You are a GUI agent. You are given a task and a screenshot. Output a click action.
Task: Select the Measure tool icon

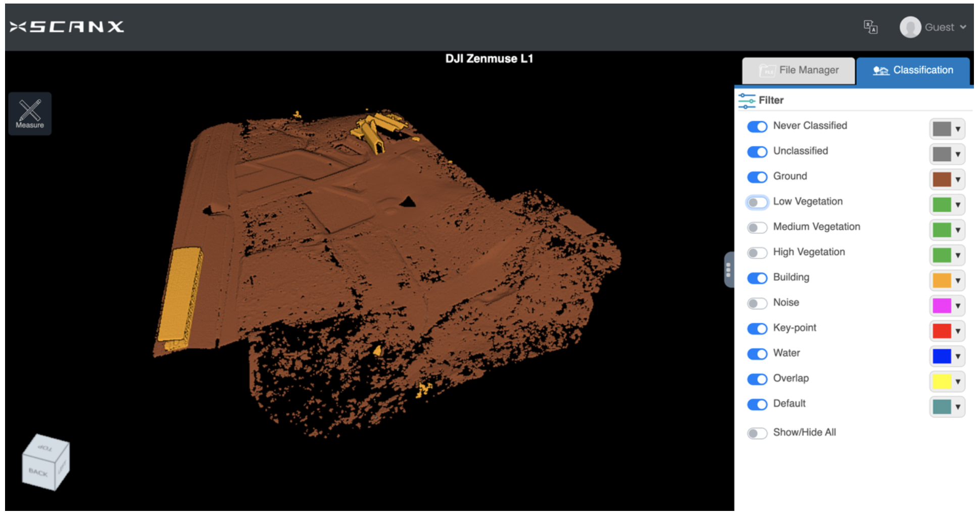point(30,113)
